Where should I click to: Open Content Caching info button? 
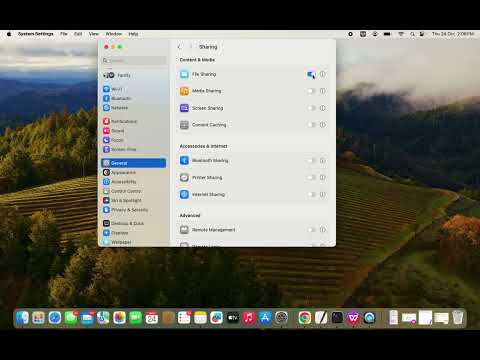(323, 124)
